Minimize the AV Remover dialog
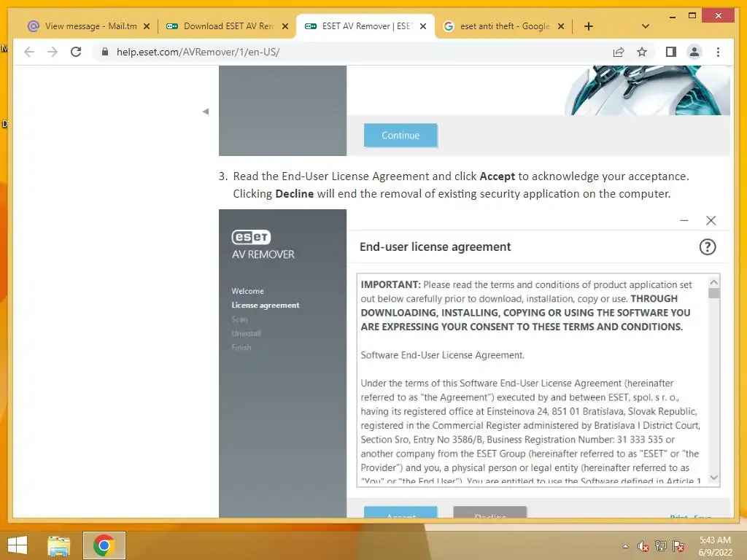 [x=684, y=220]
